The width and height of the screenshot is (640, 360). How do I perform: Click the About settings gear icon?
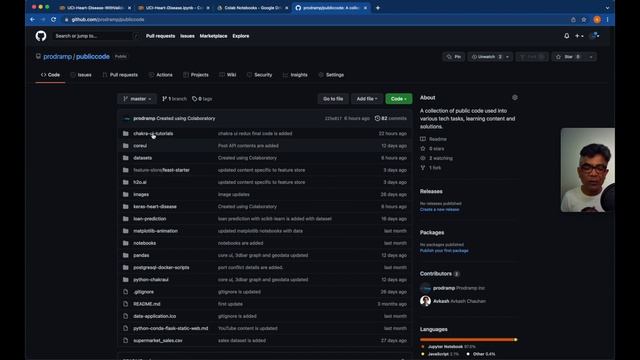coord(515,98)
